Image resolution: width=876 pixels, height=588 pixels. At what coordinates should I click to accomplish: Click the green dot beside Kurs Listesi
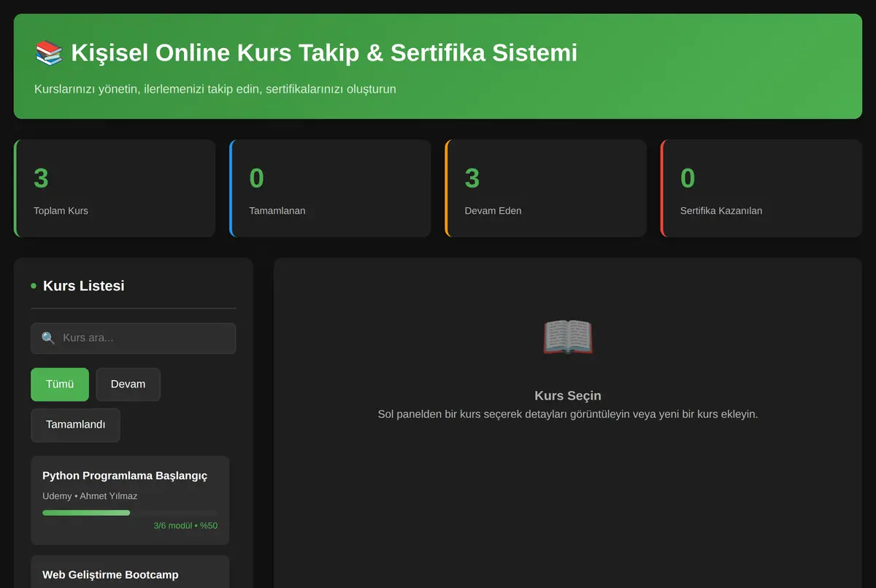click(x=34, y=286)
